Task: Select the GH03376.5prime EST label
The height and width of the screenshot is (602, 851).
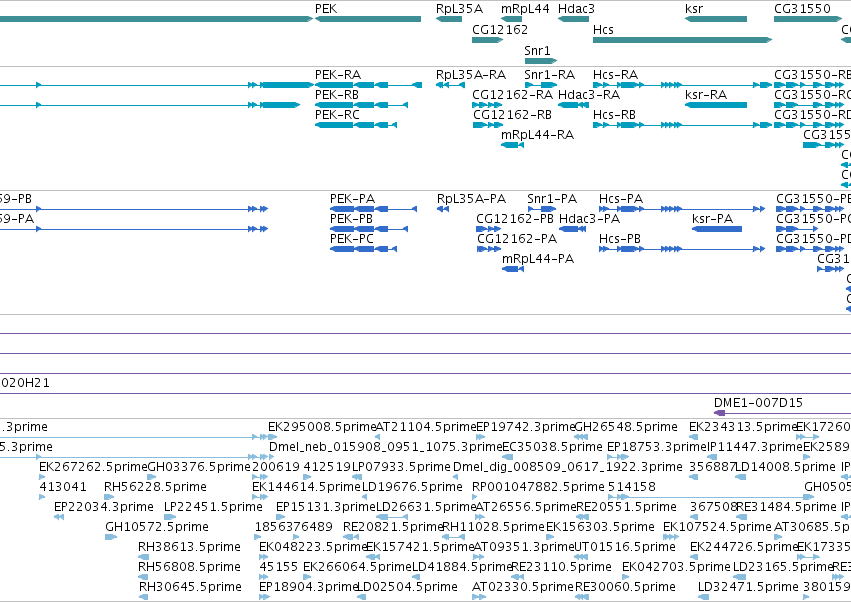Action: tap(199, 467)
